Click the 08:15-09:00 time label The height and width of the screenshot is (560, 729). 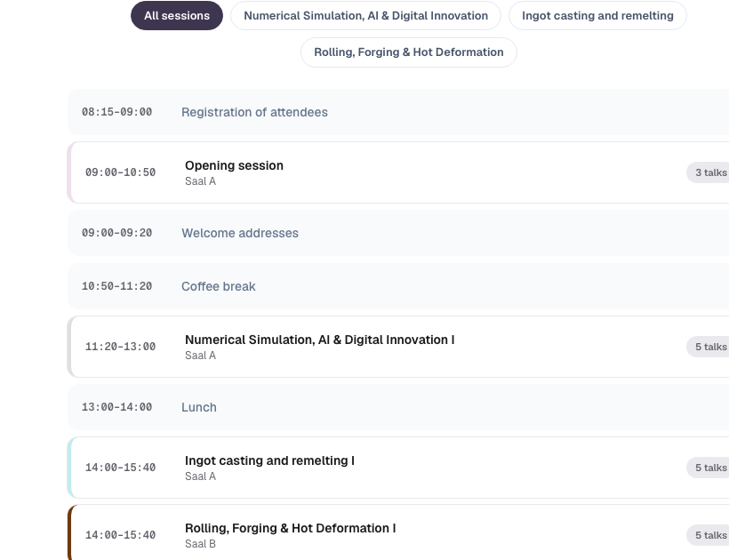(x=116, y=112)
